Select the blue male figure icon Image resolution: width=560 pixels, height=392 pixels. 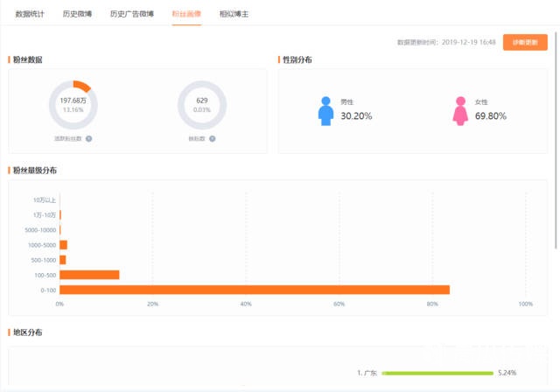[326, 109]
